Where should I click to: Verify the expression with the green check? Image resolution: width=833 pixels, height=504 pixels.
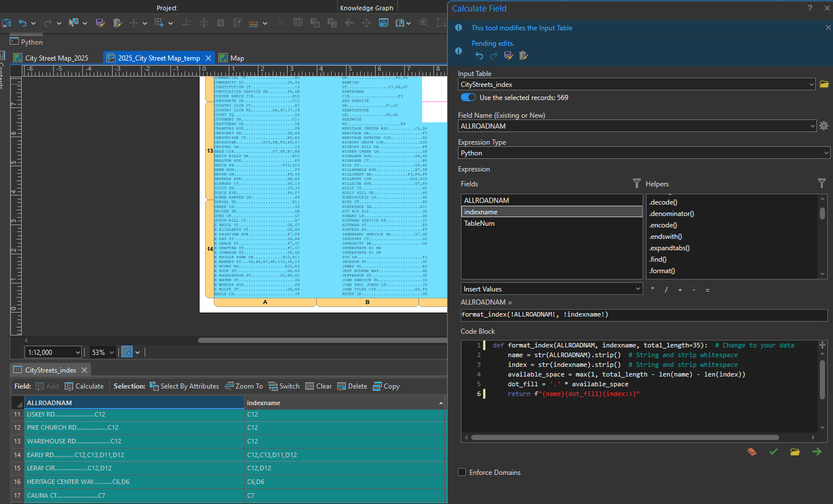click(774, 451)
